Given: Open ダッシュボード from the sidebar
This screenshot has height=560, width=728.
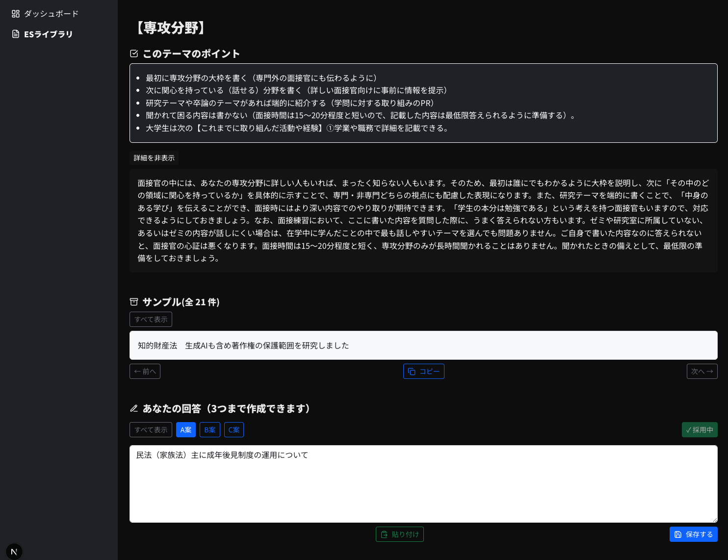Looking at the screenshot, I should click(51, 14).
